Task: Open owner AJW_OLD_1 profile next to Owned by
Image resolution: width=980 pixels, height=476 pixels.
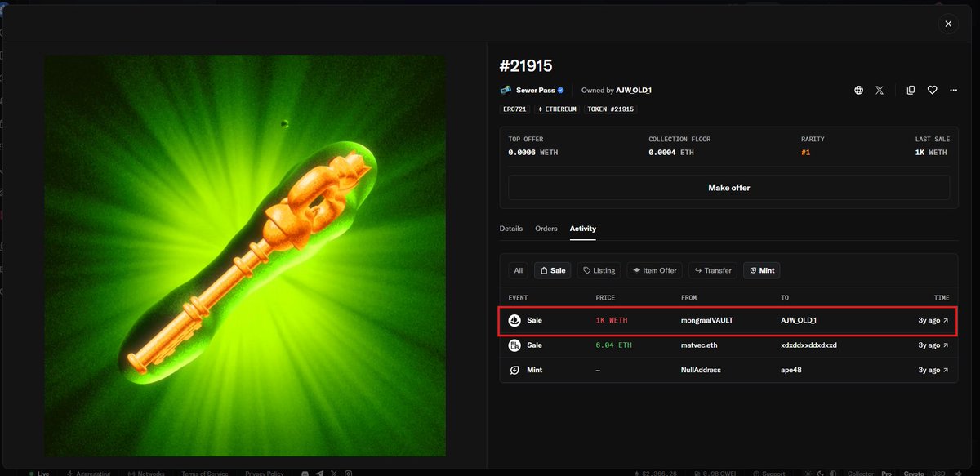Action: click(634, 91)
